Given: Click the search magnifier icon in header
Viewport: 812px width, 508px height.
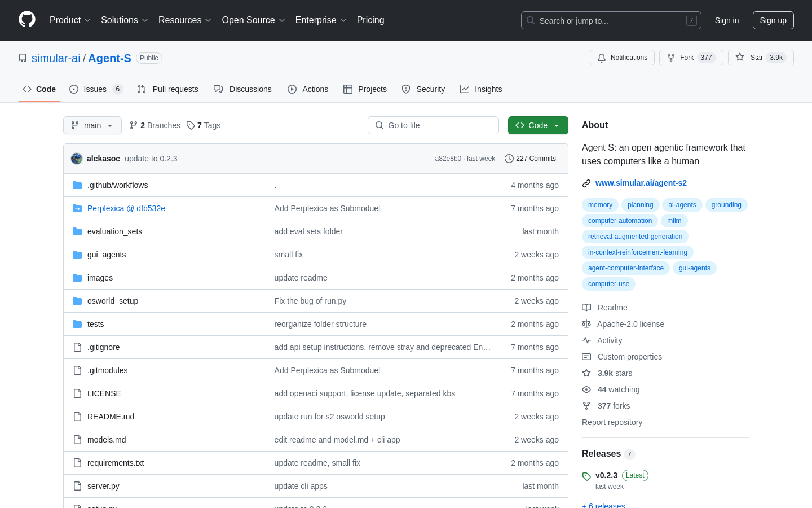Looking at the screenshot, I should coord(531,20).
